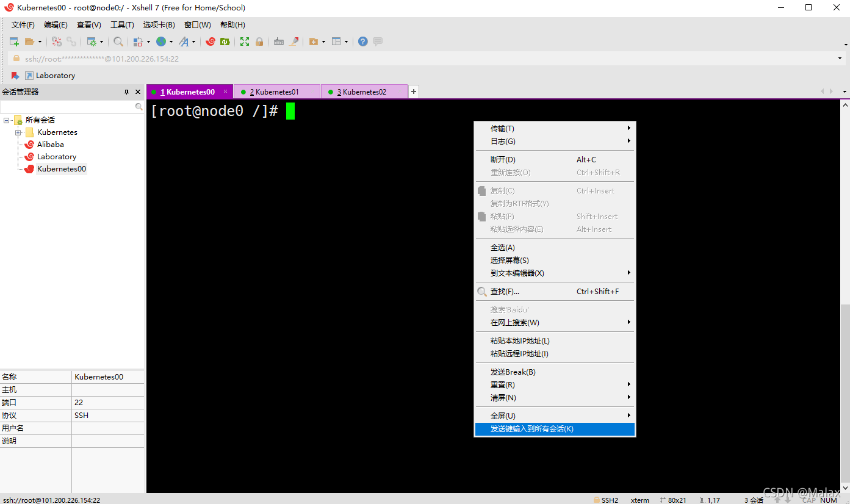Image resolution: width=850 pixels, height=504 pixels.
Task: Click the font 'A' toolbar icon
Action: (x=184, y=41)
